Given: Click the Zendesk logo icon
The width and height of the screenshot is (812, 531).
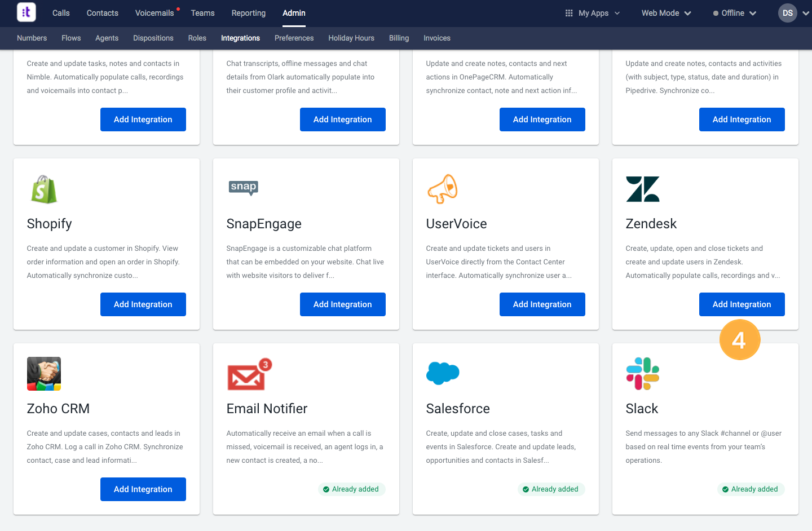Looking at the screenshot, I should (642, 189).
